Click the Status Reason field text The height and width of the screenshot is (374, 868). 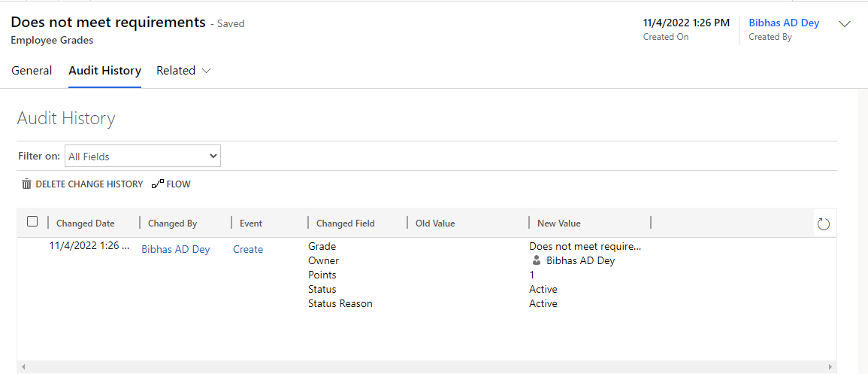(340, 303)
